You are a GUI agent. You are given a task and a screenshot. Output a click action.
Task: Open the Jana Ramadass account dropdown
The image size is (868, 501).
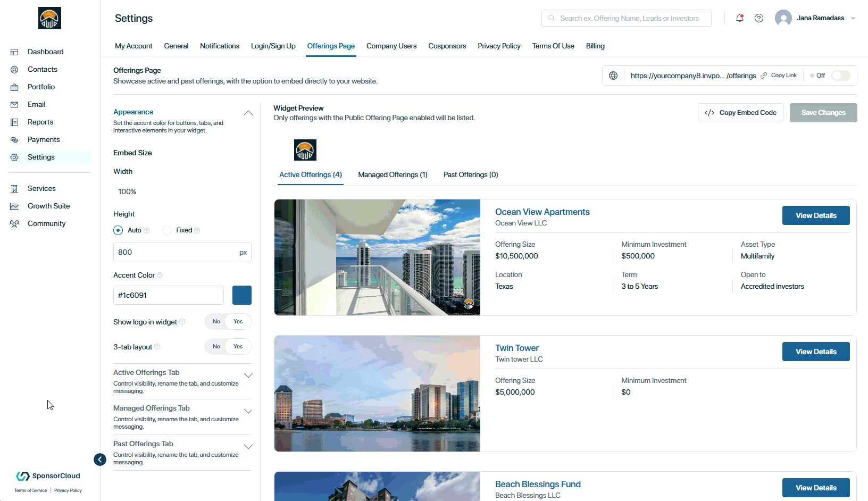853,18
